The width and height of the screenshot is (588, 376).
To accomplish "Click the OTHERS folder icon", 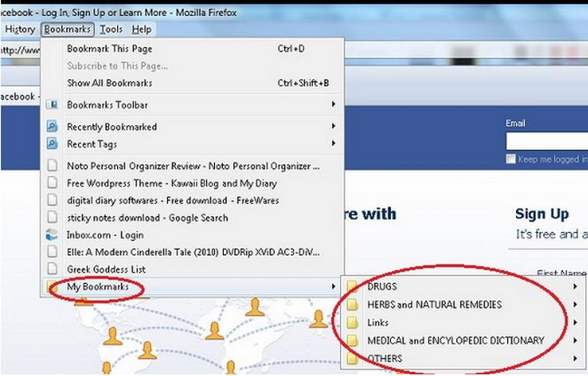I will 352,359.
